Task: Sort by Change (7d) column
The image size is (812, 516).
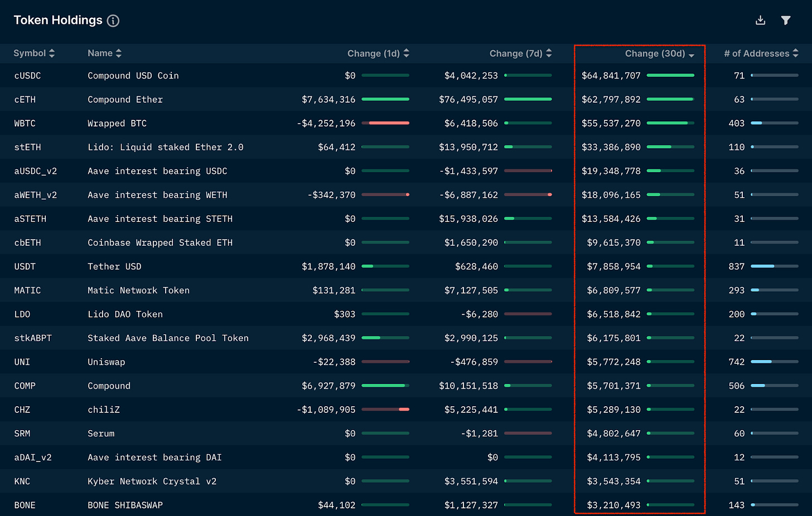Action: pyautogui.click(x=520, y=53)
